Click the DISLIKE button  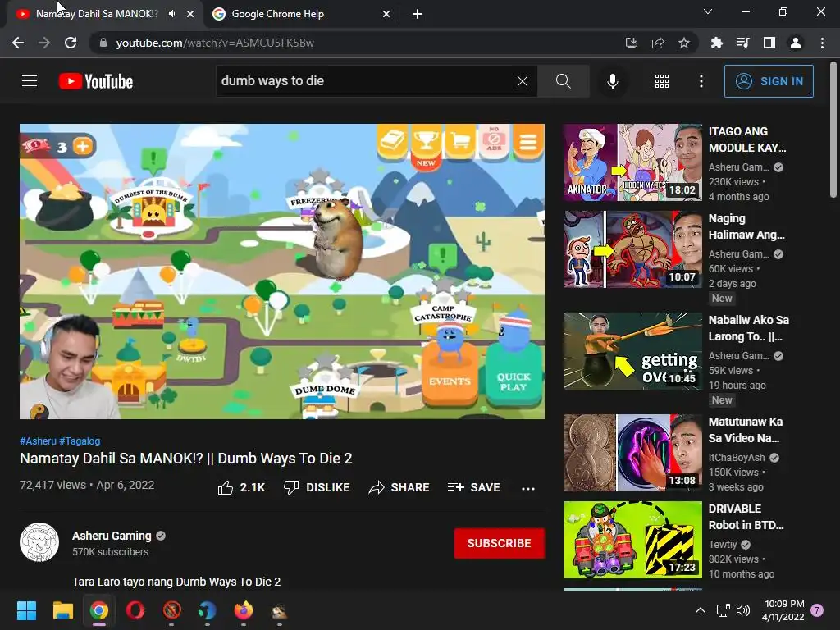click(317, 487)
